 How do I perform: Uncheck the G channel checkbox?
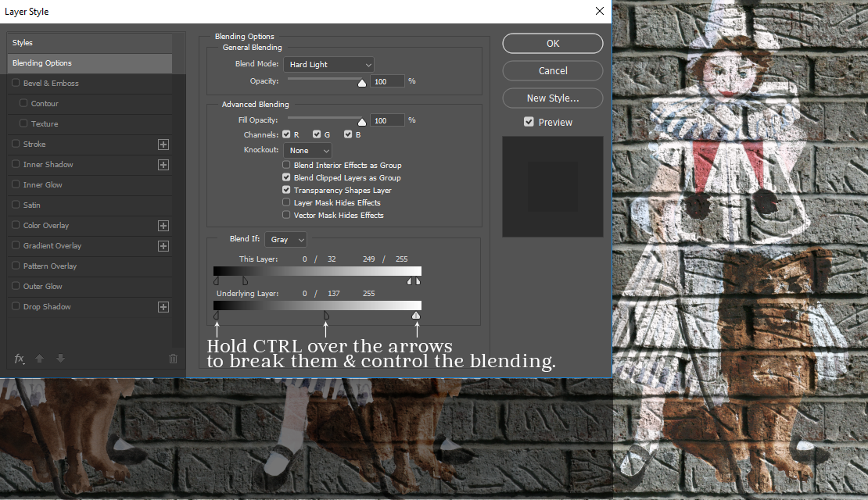317,134
